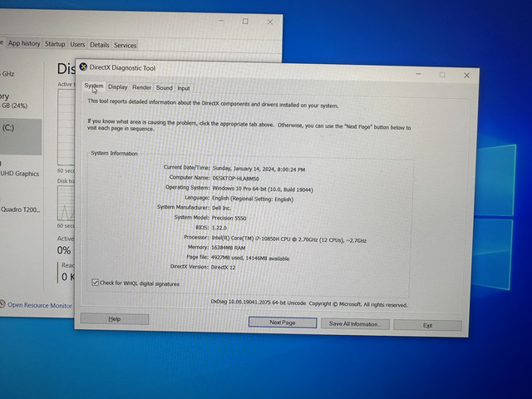This screenshot has width=532, height=399.
Task: Minimize the Task Manager window
Action: [221, 21]
